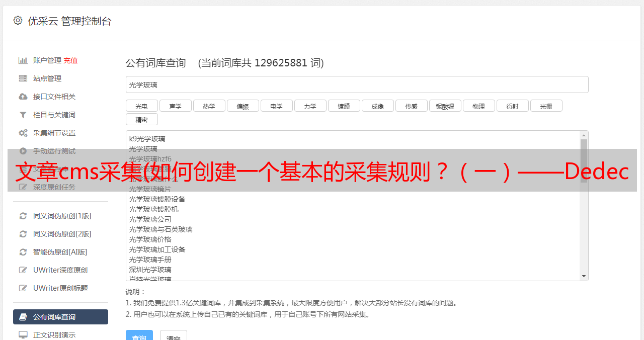Click the 优采云 管理控制台 header title
The height and width of the screenshot is (340, 644).
[69, 21]
